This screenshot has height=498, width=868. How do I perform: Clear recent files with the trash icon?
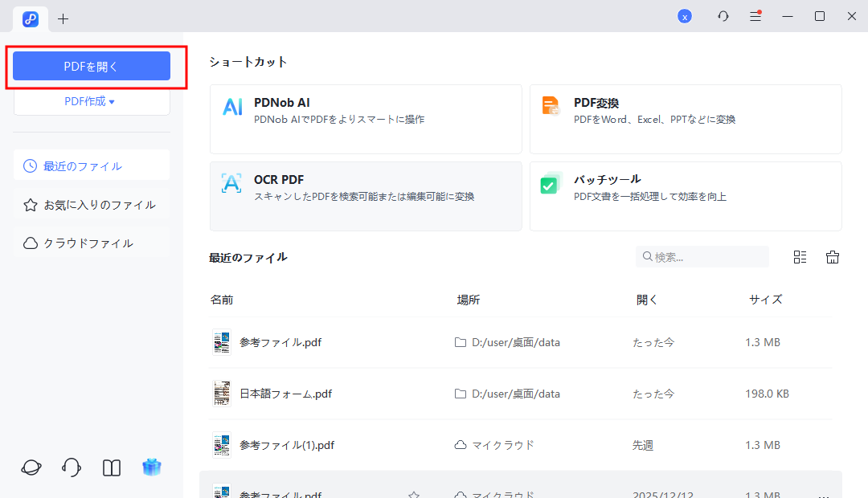point(833,256)
